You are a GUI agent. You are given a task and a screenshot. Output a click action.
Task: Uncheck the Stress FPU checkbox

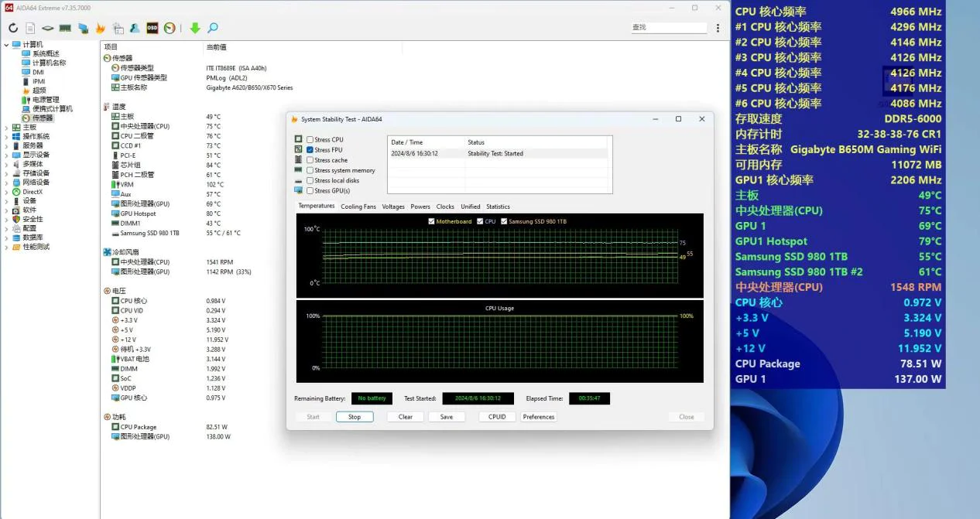(x=310, y=150)
